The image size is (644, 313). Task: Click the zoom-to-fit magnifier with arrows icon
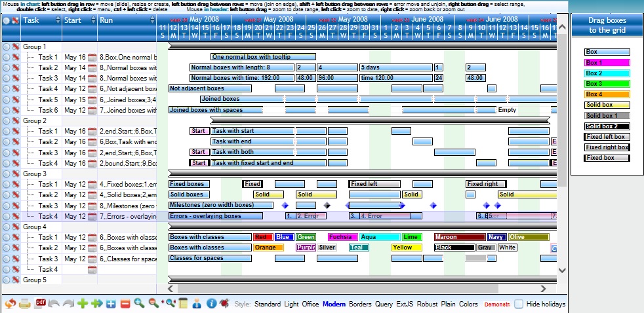coord(169,304)
